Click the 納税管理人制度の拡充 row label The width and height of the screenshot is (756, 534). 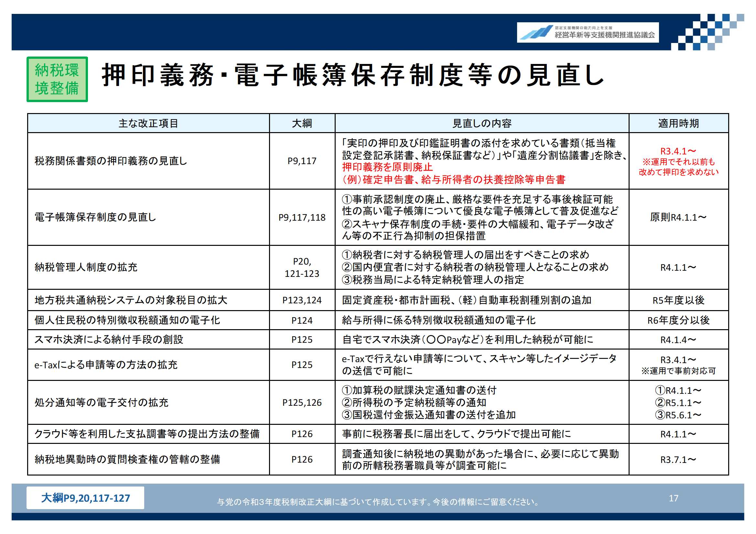coord(86,267)
